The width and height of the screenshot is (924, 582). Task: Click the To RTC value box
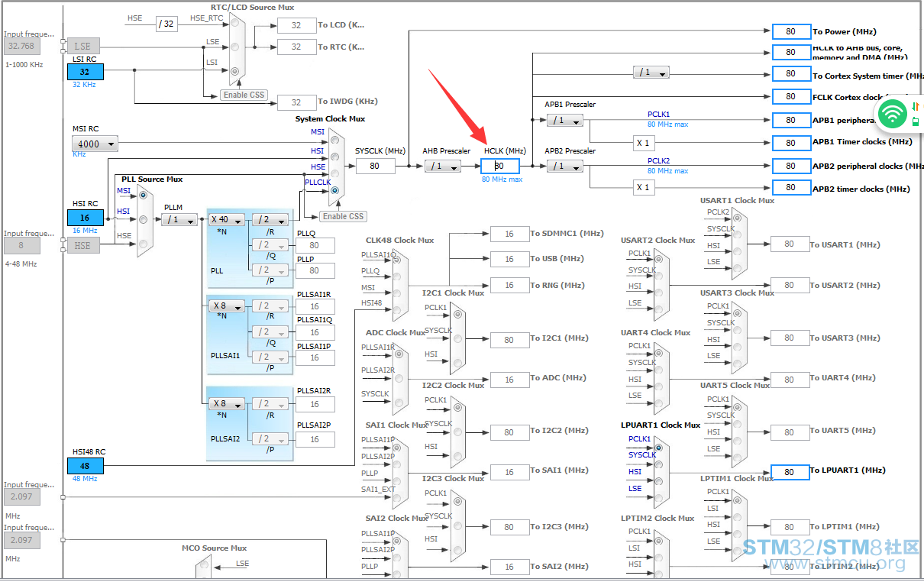[x=296, y=47]
